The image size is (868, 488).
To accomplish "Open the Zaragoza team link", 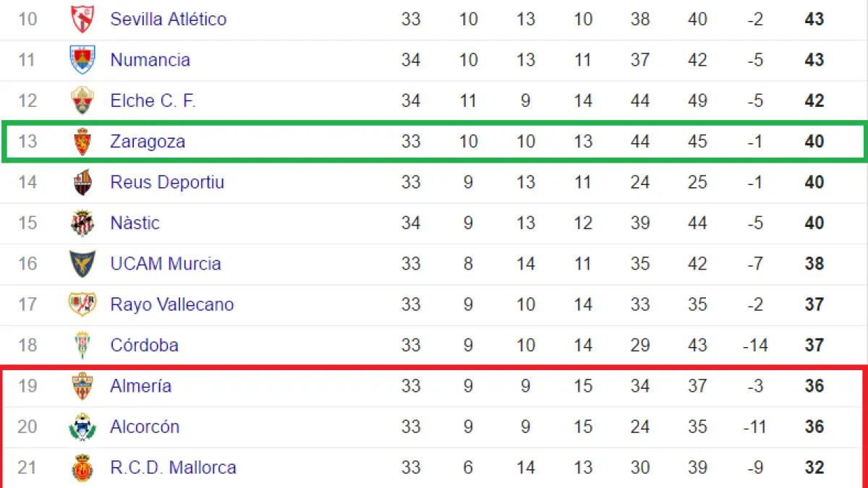I will tap(148, 142).
